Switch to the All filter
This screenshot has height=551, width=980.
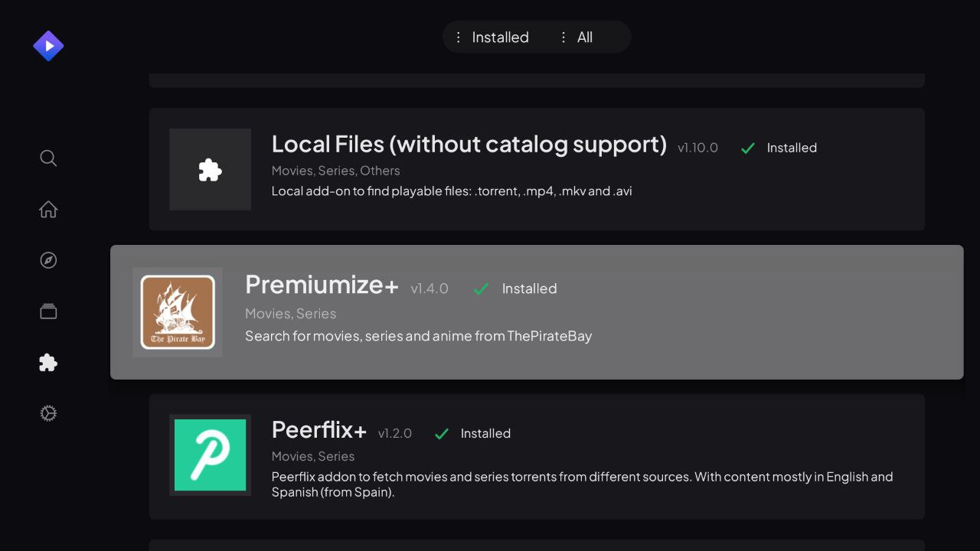pyautogui.click(x=586, y=37)
